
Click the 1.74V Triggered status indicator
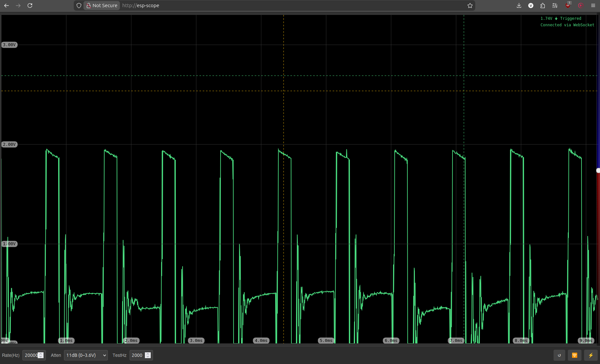[561, 19]
